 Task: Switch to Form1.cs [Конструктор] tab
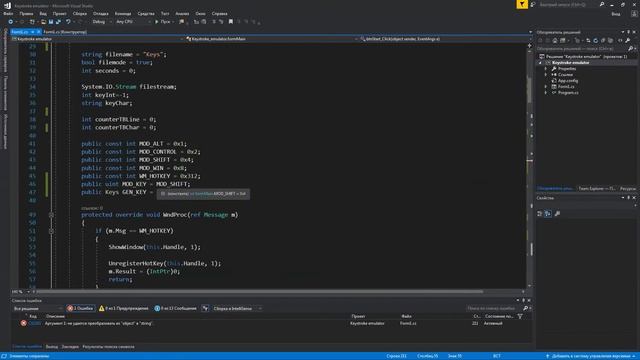64,32
